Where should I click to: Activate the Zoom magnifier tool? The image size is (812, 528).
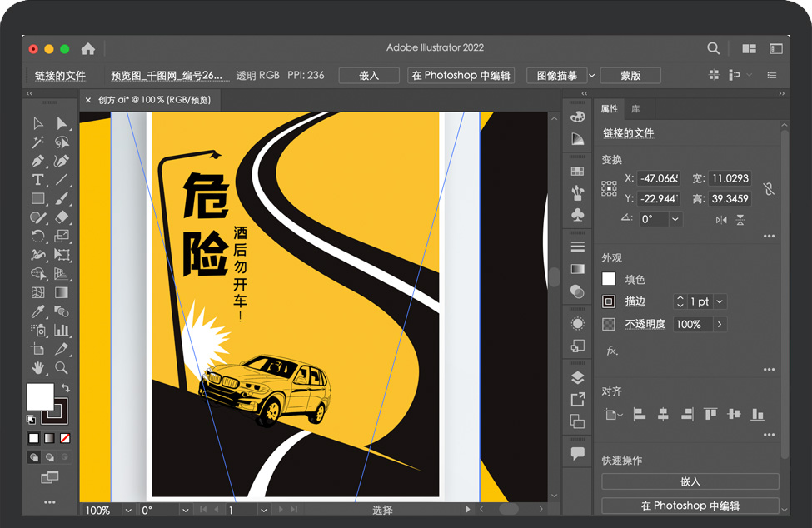click(62, 367)
